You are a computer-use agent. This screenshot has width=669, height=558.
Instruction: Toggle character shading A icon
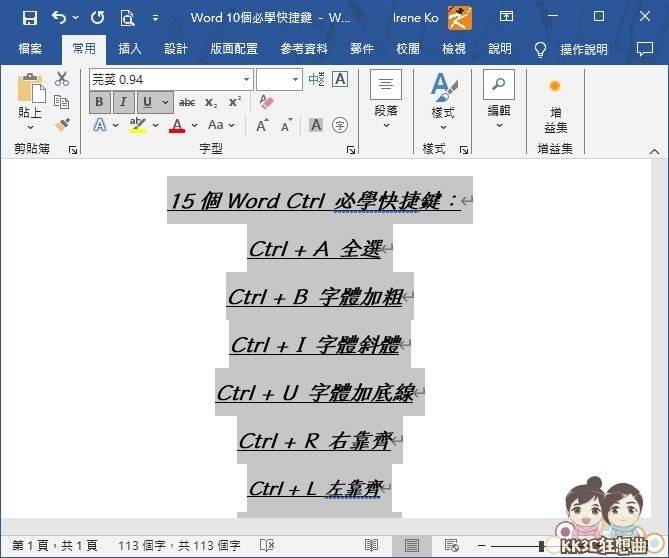316,125
